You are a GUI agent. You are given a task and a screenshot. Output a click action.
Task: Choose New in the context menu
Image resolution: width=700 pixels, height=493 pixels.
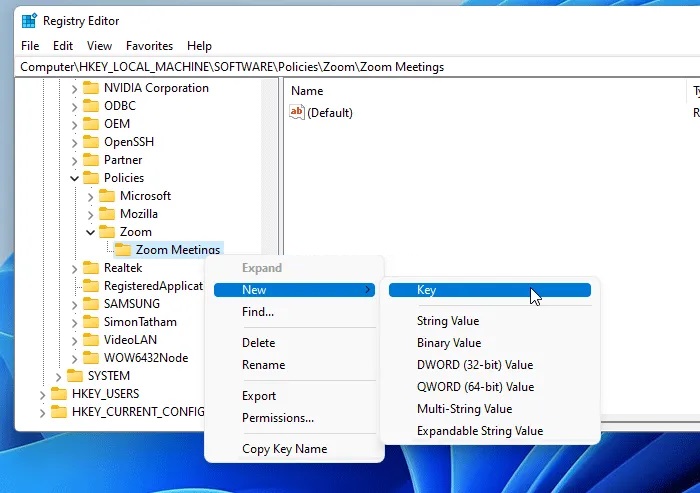click(x=294, y=290)
